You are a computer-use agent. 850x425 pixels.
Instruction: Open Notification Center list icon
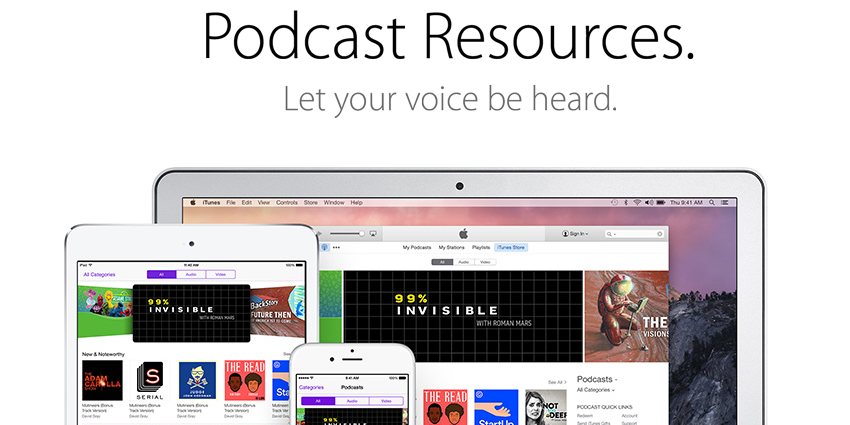[x=725, y=203]
